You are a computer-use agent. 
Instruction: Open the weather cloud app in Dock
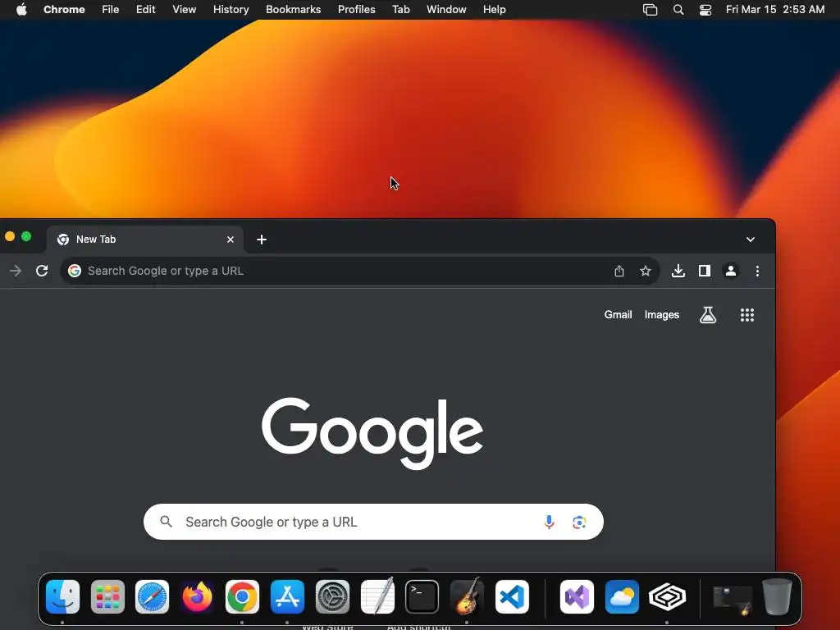[x=622, y=597]
